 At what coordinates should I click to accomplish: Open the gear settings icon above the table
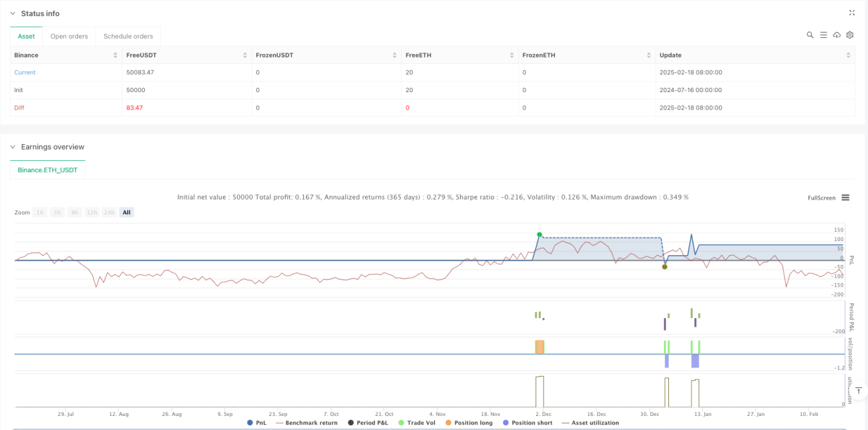pos(850,35)
